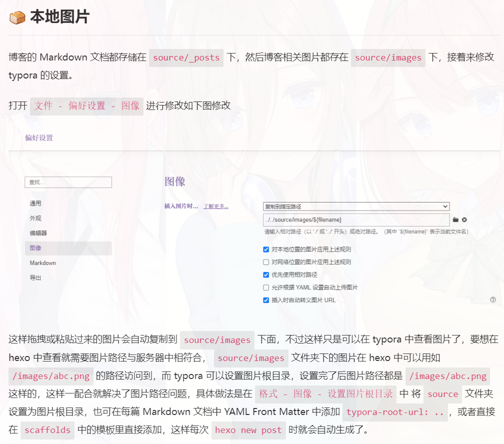This screenshot has width=504, height=444.
Task: Select 图像 in preferences sidebar
Action: tap(68, 248)
